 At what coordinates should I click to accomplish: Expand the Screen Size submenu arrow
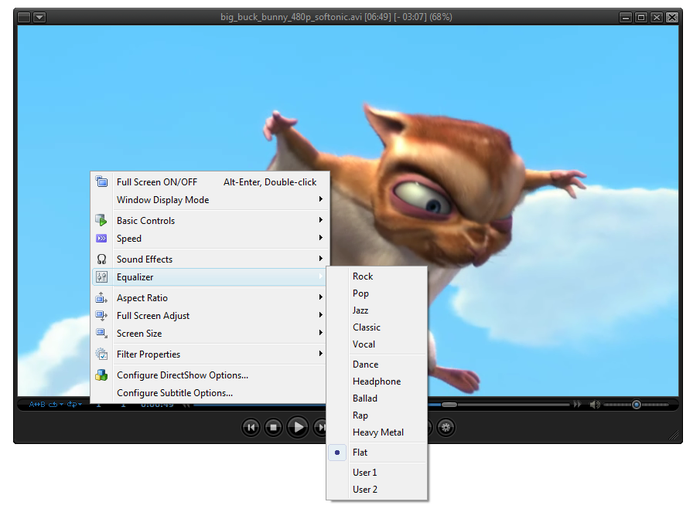[x=321, y=333]
